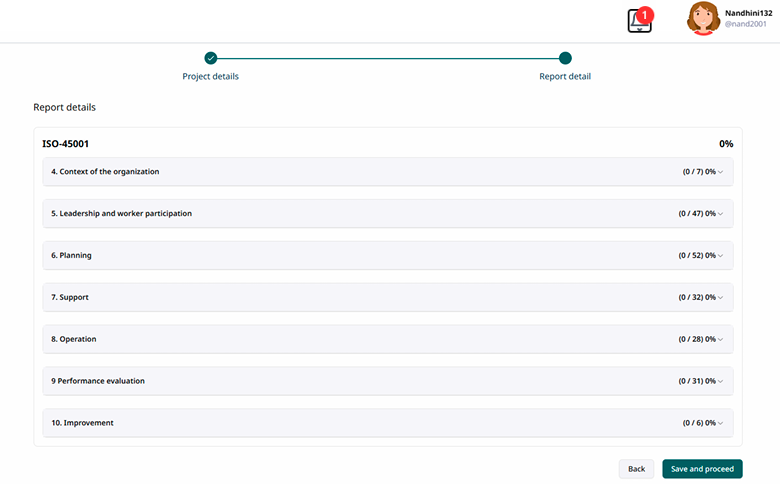Expand the Improvement section chevron
This screenshot has width=780, height=485.
click(x=720, y=424)
